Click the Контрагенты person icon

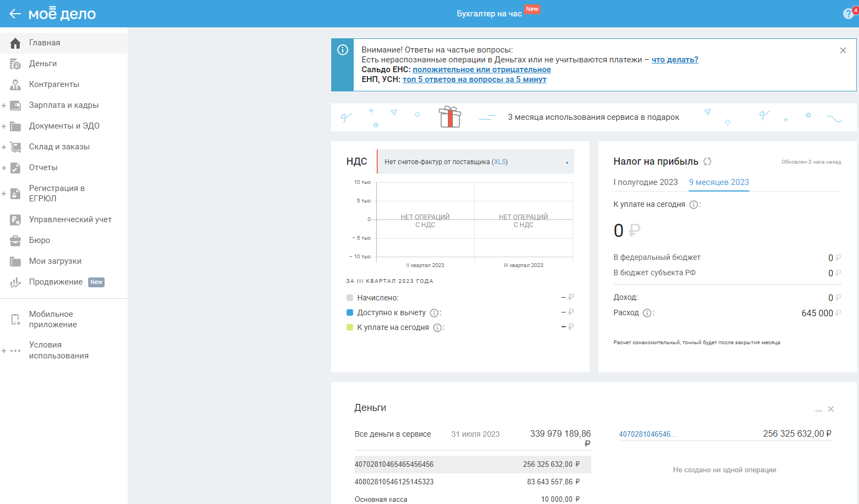tap(15, 85)
